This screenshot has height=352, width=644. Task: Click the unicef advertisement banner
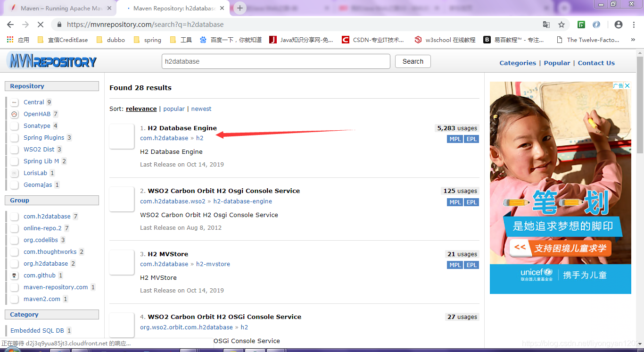pyautogui.click(x=561, y=188)
